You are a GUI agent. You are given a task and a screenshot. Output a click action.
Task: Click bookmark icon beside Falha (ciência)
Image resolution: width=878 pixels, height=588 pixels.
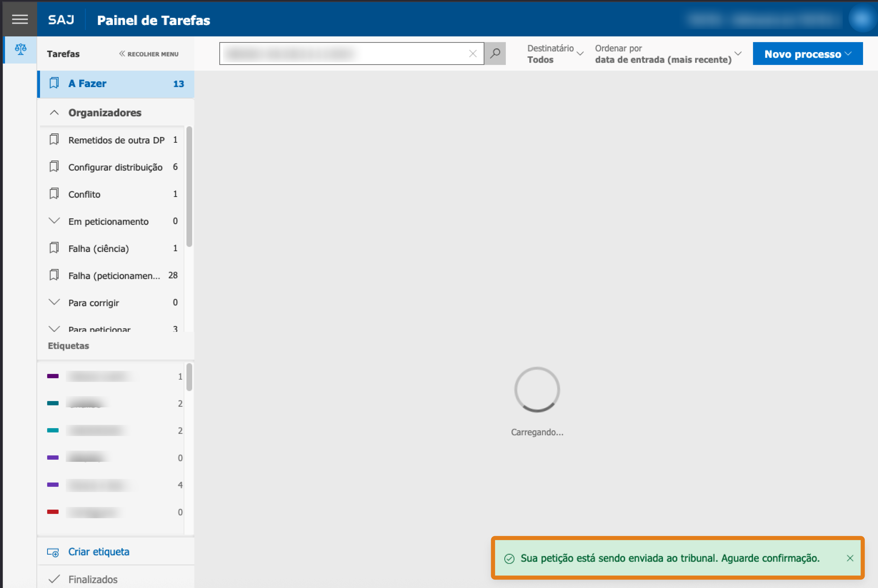(x=54, y=248)
